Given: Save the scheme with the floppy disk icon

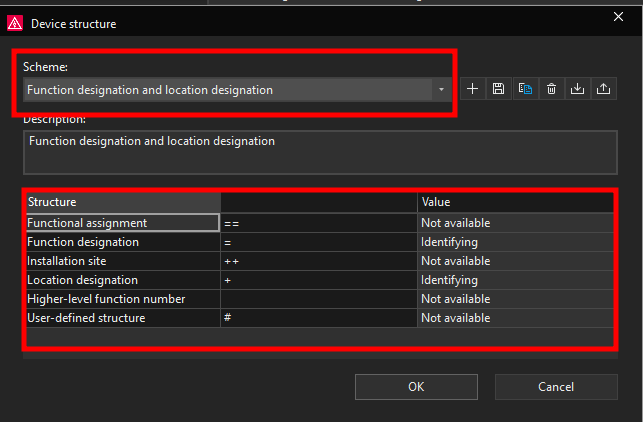Looking at the screenshot, I should click(498, 89).
